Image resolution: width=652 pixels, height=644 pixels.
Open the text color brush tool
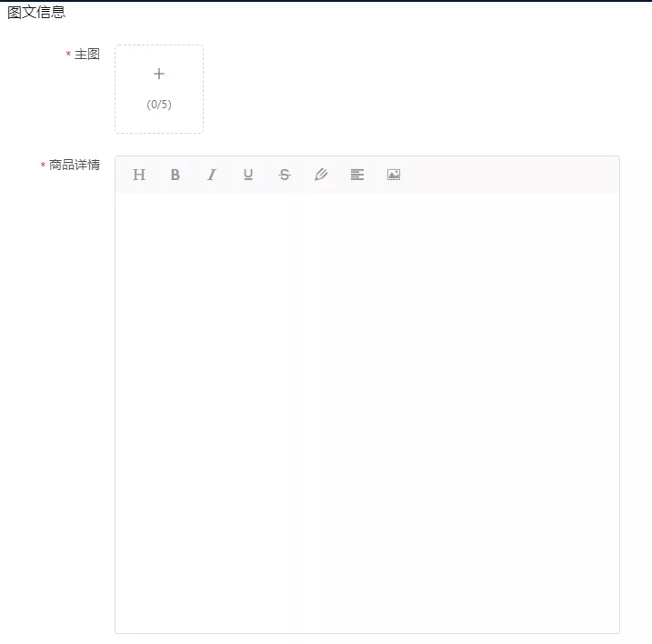321,175
